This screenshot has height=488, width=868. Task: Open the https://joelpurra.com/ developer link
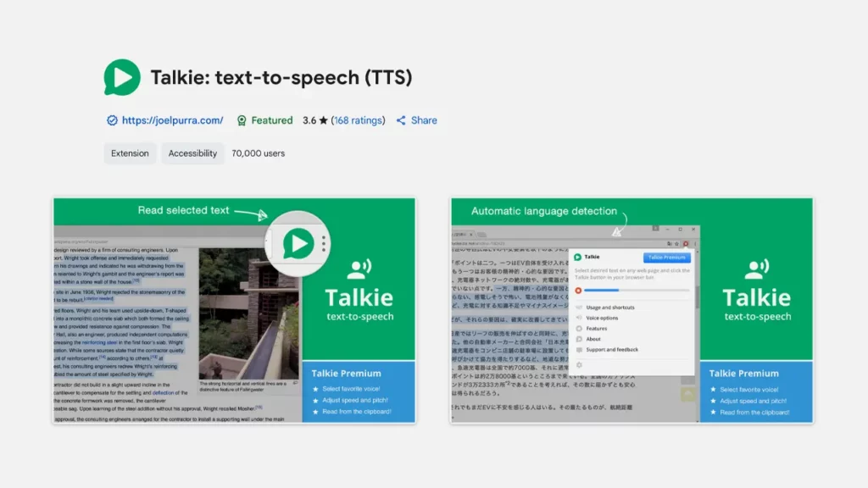click(x=172, y=120)
